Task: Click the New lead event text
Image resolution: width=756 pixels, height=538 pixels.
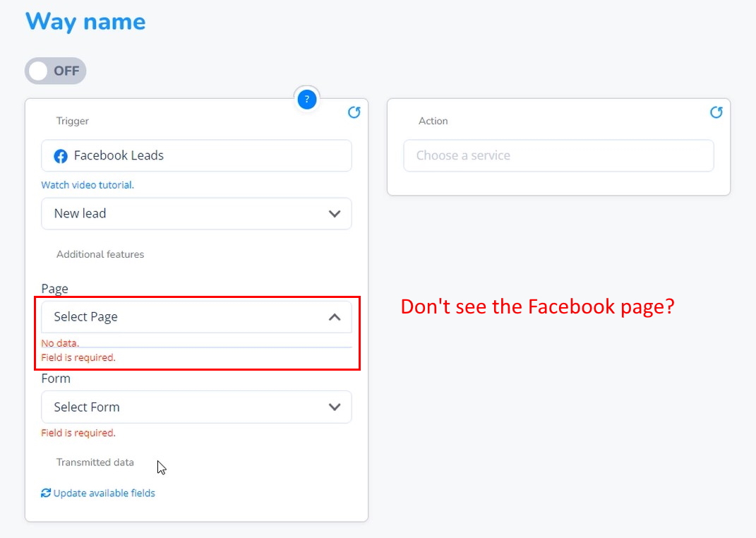Action: (x=80, y=213)
